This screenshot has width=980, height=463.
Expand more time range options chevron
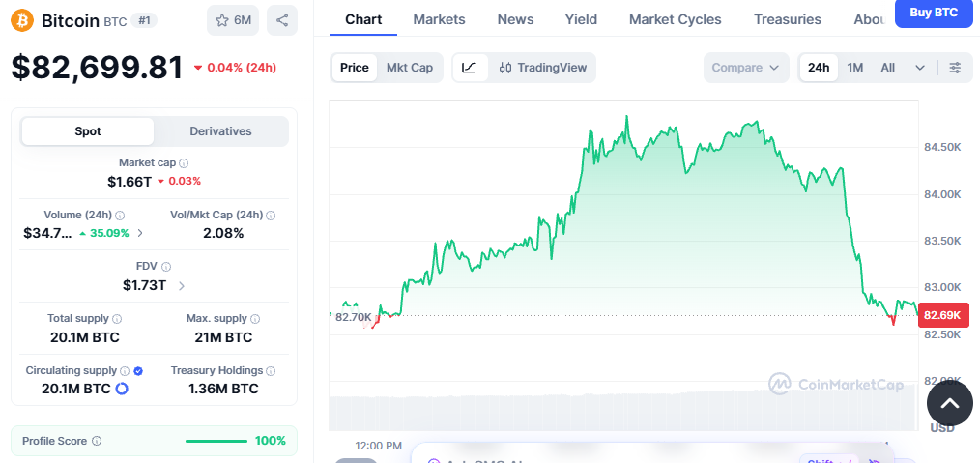pos(919,68)
